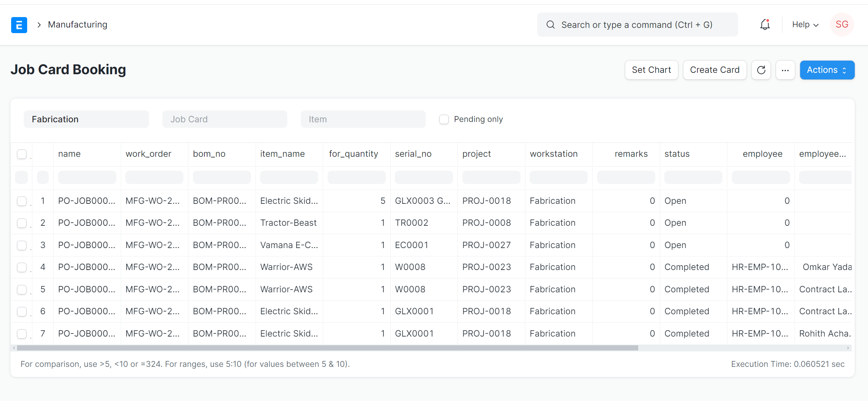The height and width of the screenshot is (401, 868).
Task: Click the status column header
Action: (677, 154)
